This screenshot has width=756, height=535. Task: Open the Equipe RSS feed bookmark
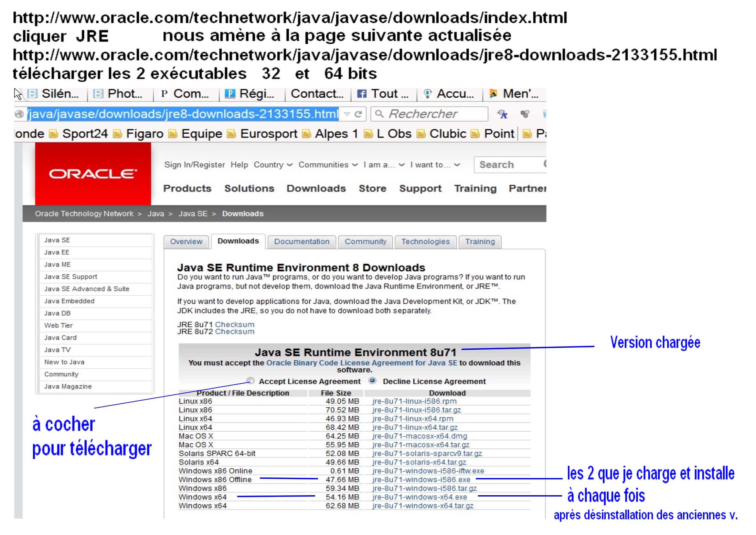(x=196, y=134)
